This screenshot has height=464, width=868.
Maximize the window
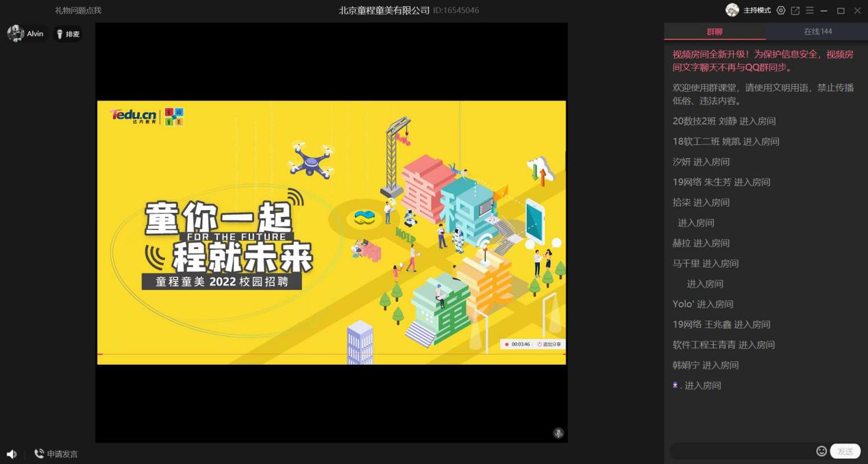coord(841,10)
